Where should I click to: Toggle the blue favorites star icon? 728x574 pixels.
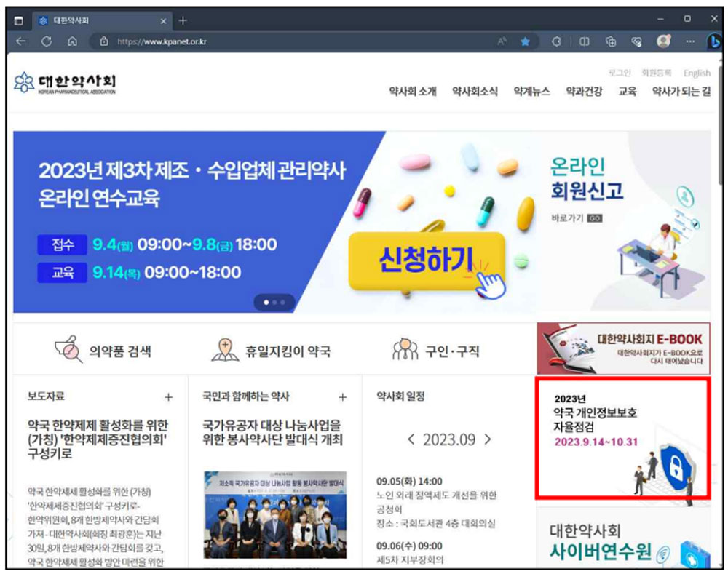(525, 41)
